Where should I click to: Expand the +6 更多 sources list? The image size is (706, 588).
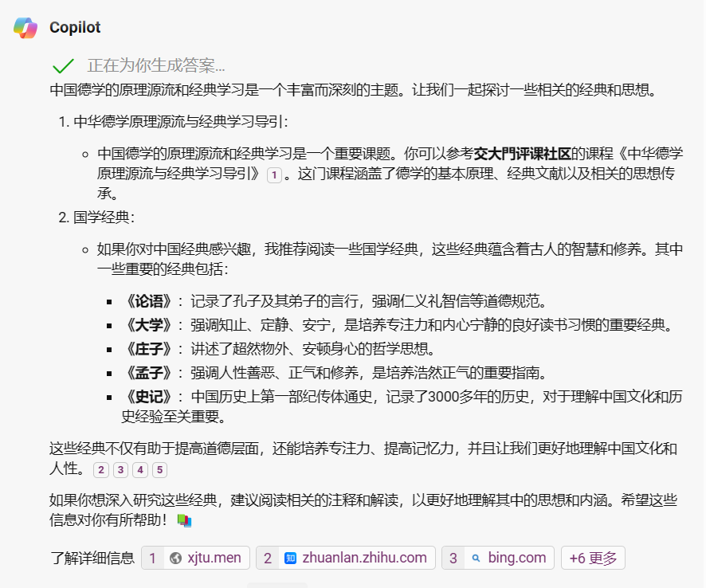point(592,558)
